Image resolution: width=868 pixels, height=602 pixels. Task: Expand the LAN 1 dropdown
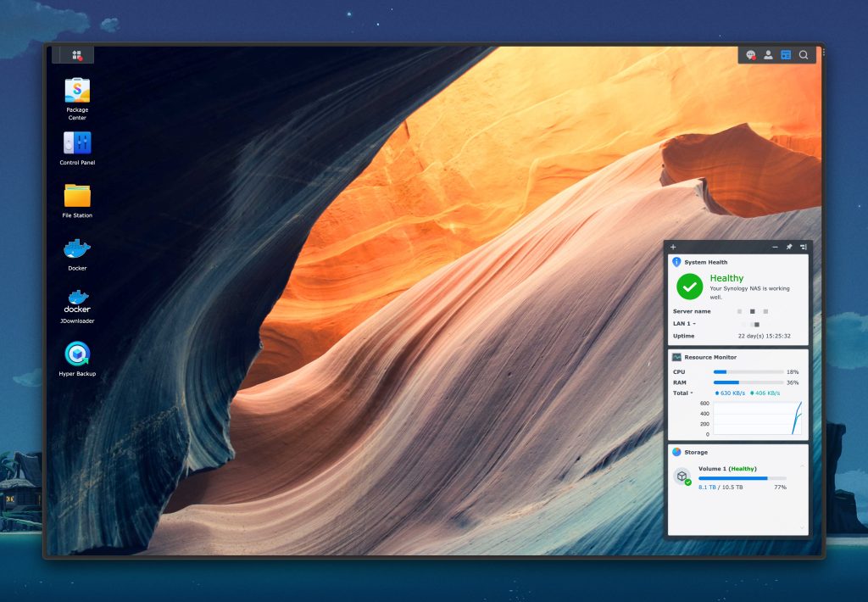click(684, 323)
